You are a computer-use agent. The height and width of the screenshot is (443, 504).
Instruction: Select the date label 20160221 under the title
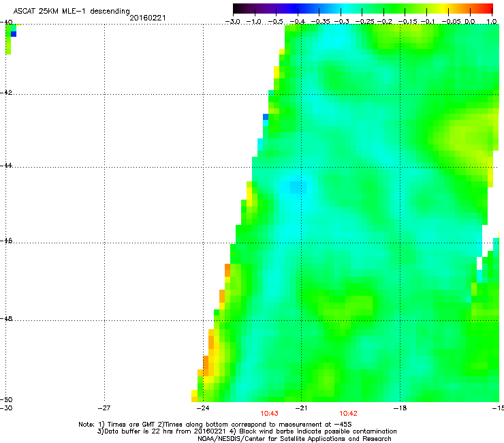tap(148, 18)
